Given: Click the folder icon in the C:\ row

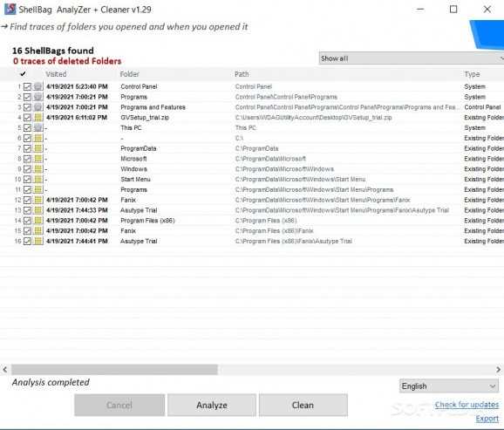Looking at the screenshot, I should pyautogui.click(x=38, y=138).
